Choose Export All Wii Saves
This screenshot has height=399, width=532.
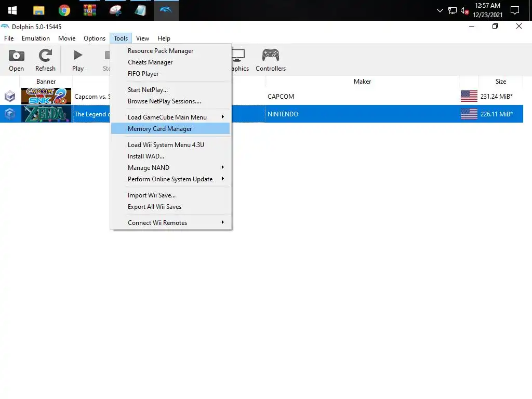pos(170,207)
